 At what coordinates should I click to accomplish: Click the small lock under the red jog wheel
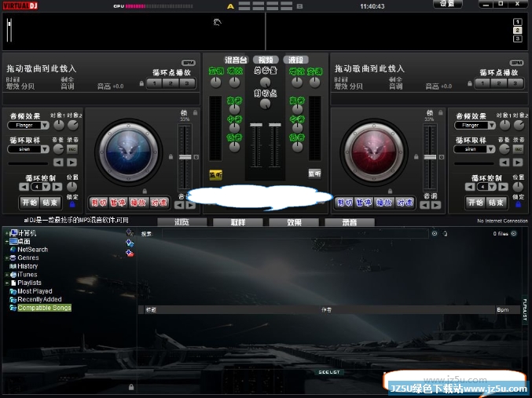pos(390,192)
